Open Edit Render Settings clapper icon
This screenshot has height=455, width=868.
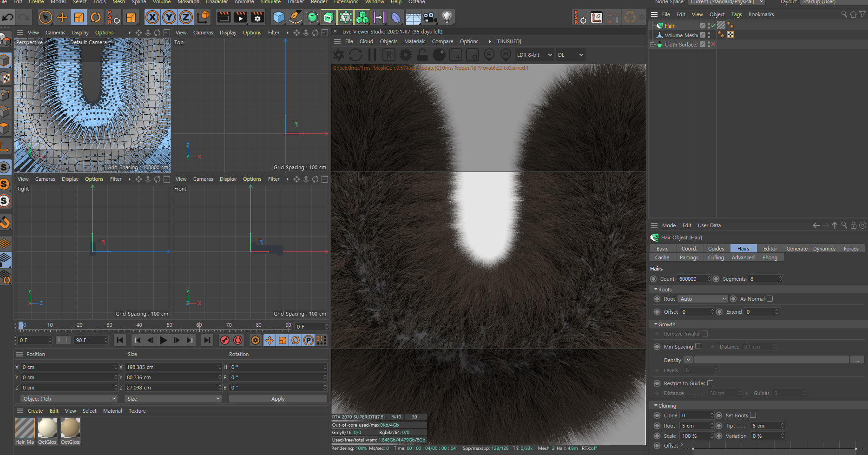257,18
